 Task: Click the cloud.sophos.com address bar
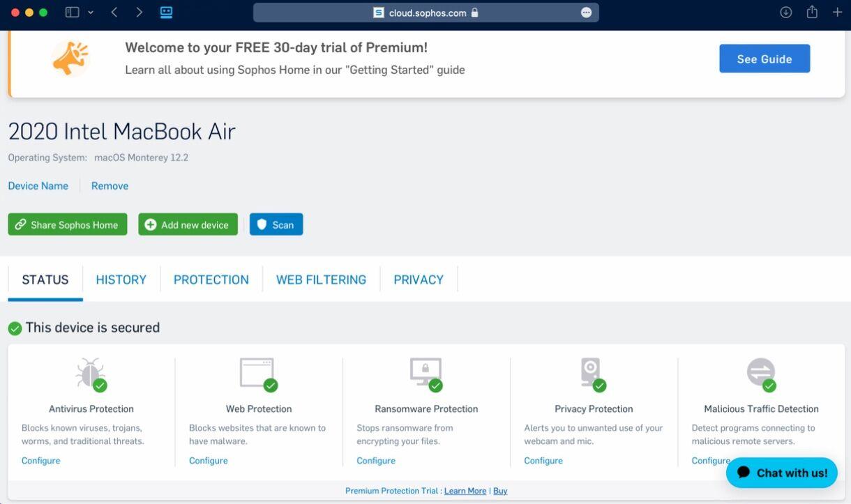(x=425, y=13)
